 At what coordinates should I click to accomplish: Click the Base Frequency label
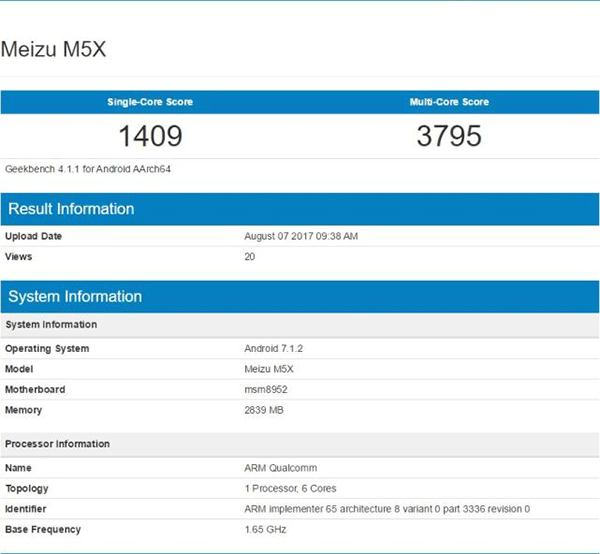(x=43, y=530)
